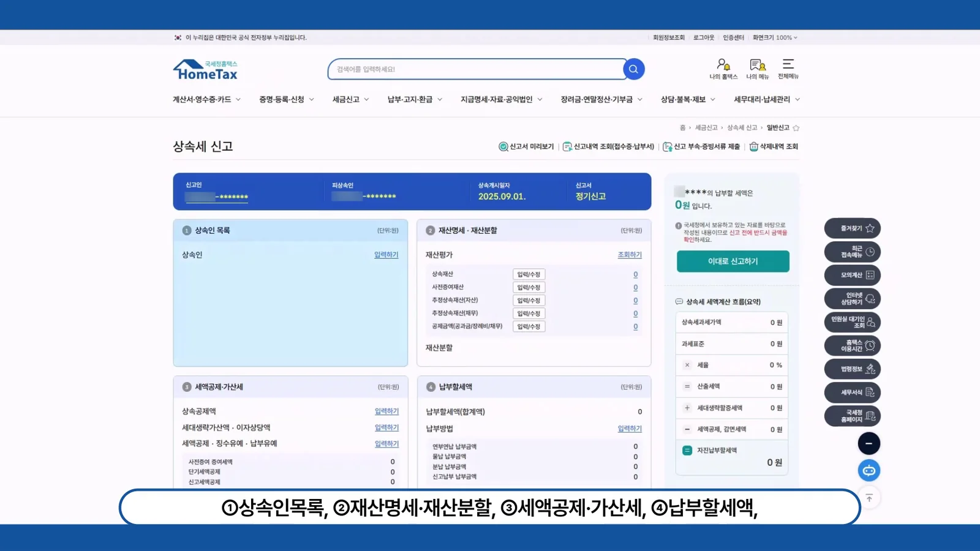Open 최근 접속메뉴 sidebar button
This screenshot has width=980, height=551.
852,252
